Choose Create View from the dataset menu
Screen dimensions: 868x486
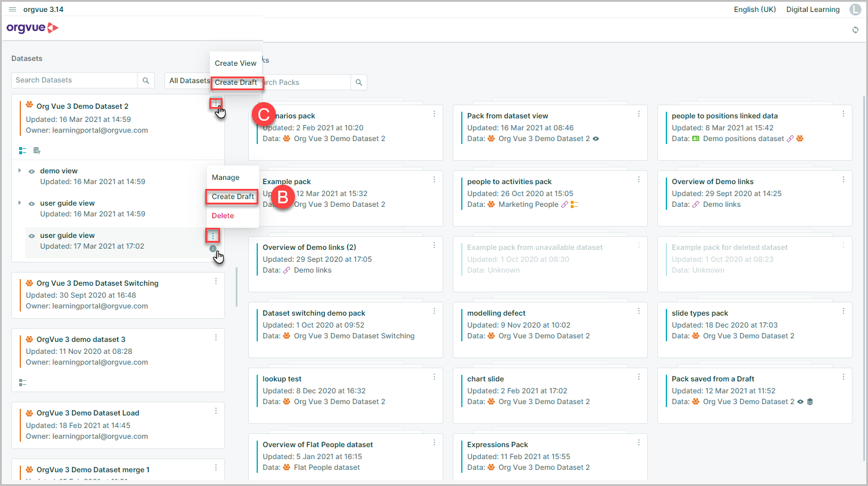coord(236,63)
